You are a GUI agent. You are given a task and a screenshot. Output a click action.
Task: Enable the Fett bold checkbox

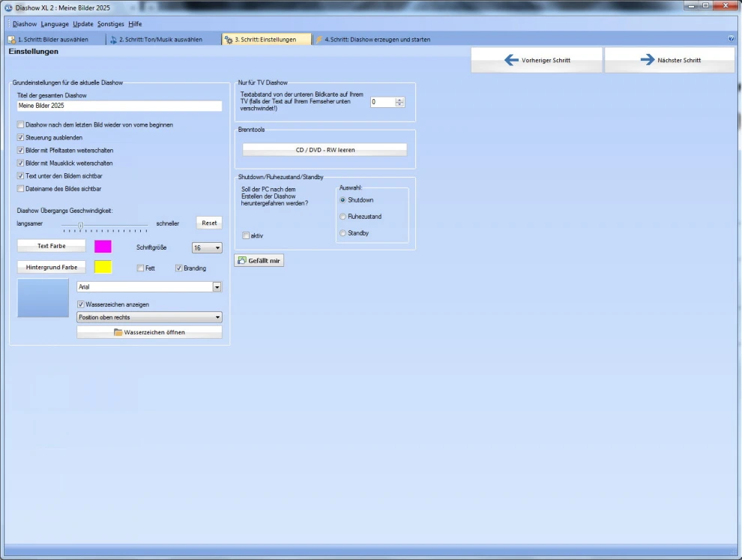(x=140, y=268)
